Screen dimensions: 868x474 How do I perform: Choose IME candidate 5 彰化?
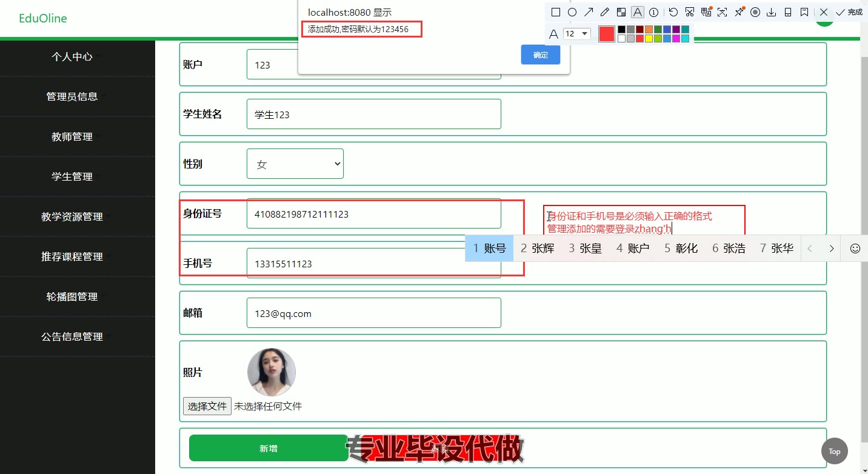tap(681, 249)
